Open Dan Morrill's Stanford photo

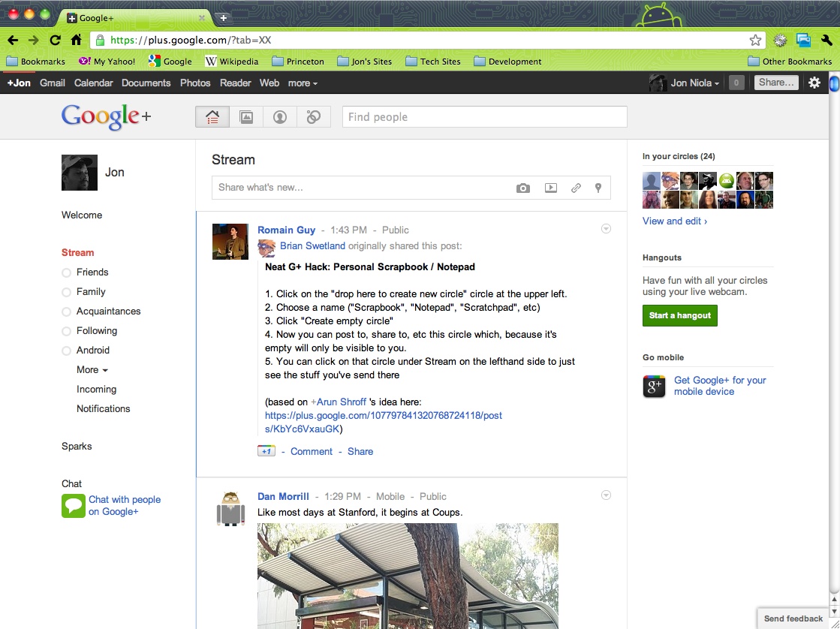408,576
